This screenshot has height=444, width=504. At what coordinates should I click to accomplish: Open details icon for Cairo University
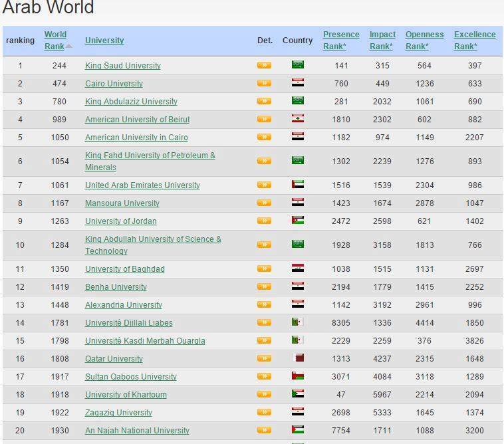click(264, 83)
